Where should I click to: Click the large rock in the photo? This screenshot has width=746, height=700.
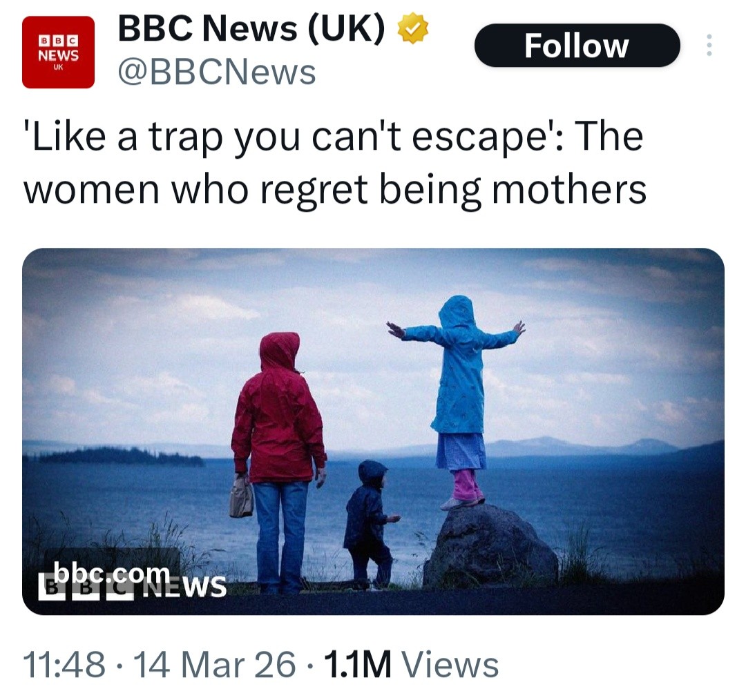(x=490, y=546)
